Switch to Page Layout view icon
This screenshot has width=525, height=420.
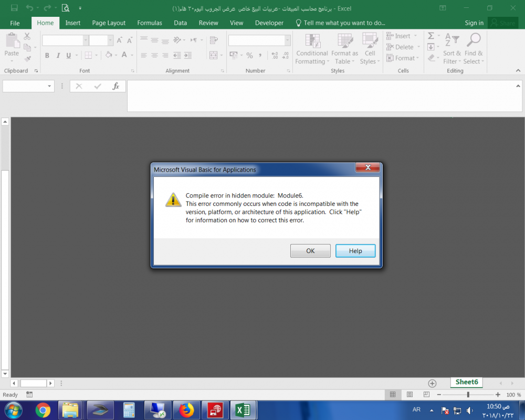coord(409,395)
